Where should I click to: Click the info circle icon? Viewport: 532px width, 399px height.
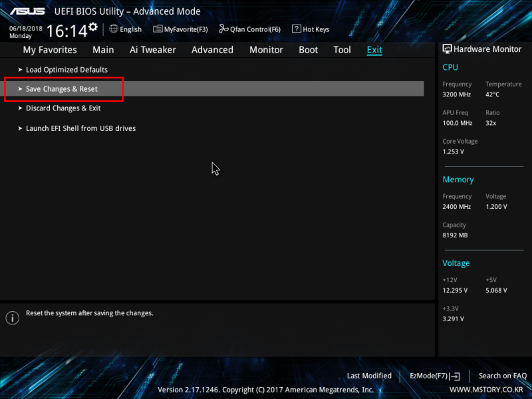click(x=12, y=318)
